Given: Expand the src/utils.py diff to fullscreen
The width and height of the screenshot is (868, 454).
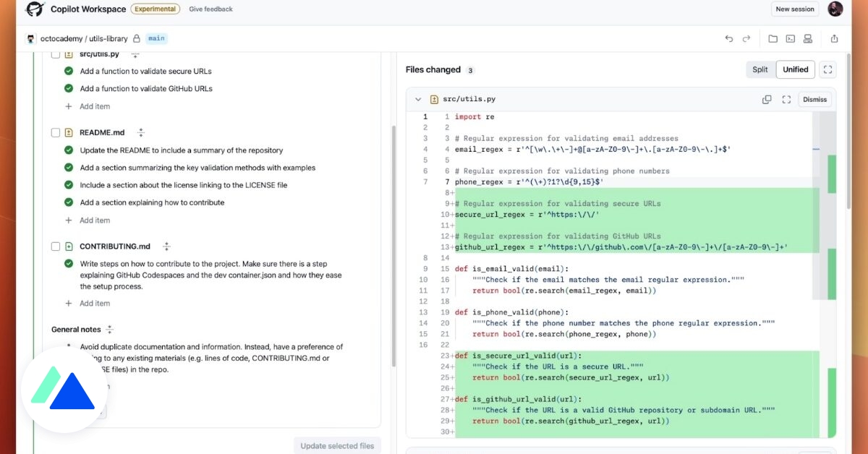Looking at the screenshot, I should pos(786,99).
